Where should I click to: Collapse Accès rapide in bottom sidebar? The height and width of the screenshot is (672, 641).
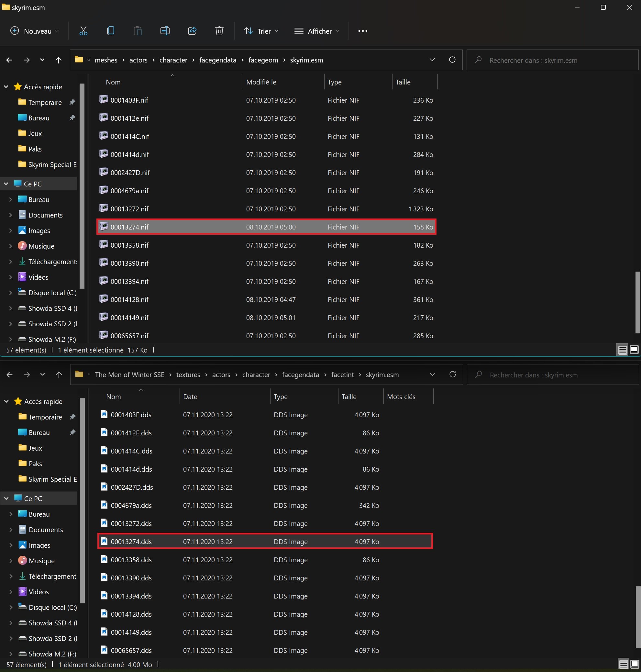pos(6,401)
